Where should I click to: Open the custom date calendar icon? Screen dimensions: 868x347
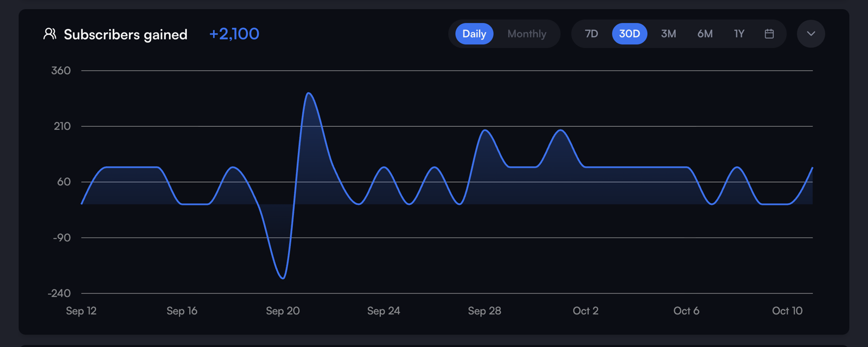769,34
